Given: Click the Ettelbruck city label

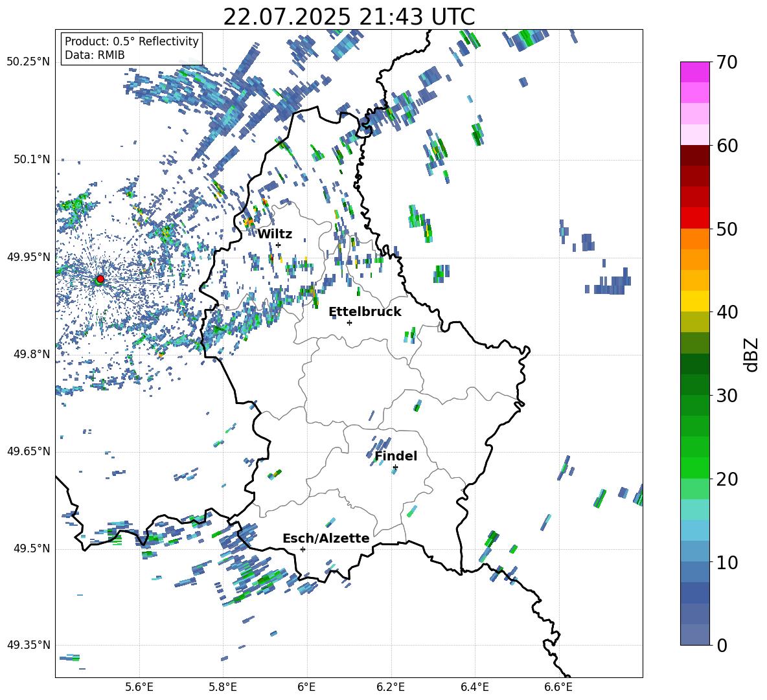Looking at the screenshot, I should click(x=365, y=312).
